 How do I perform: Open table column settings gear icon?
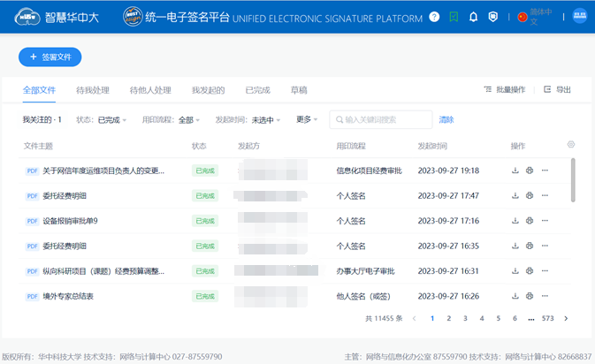[571, 145]
